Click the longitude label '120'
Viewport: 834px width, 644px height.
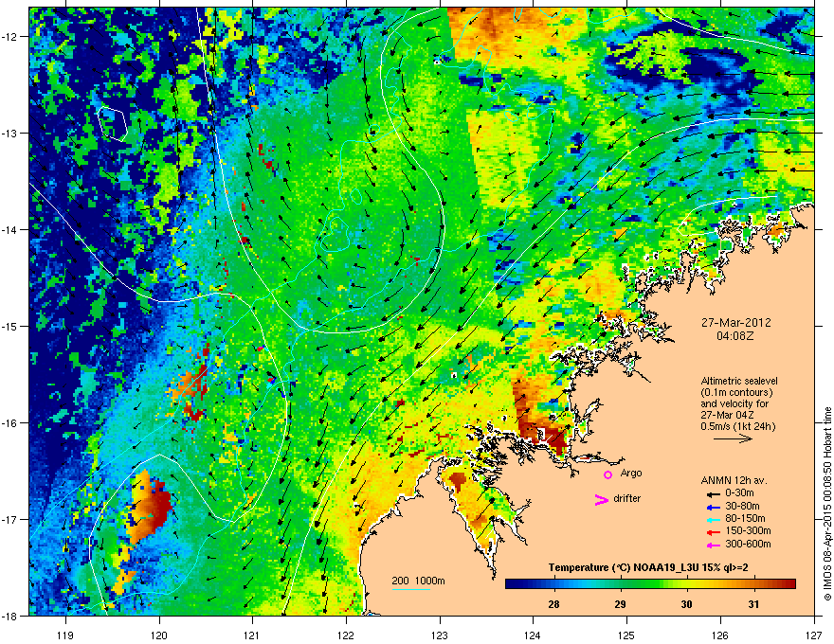pyautogui.click(x=159, y=635)
